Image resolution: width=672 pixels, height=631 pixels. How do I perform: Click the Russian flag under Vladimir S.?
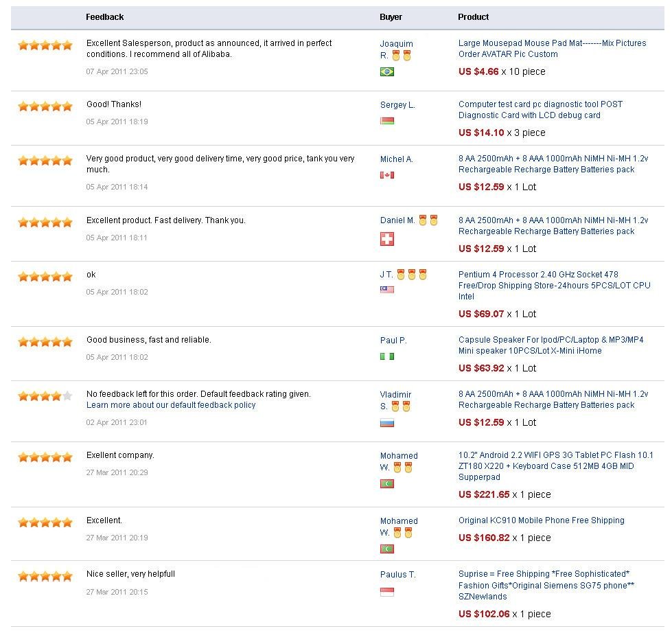point(387,423)
